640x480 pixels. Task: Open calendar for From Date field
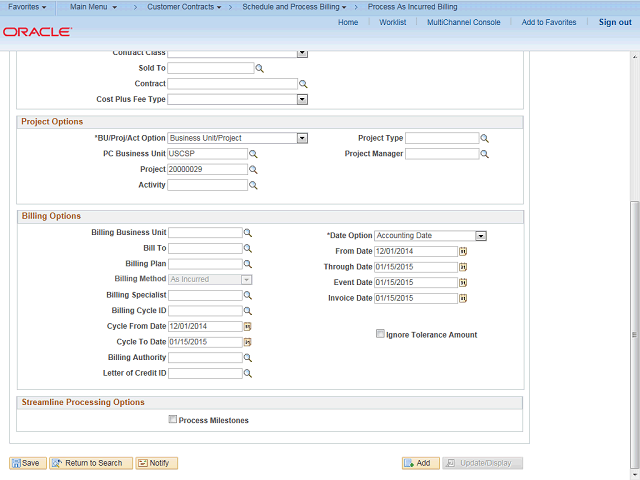point(463,252)
